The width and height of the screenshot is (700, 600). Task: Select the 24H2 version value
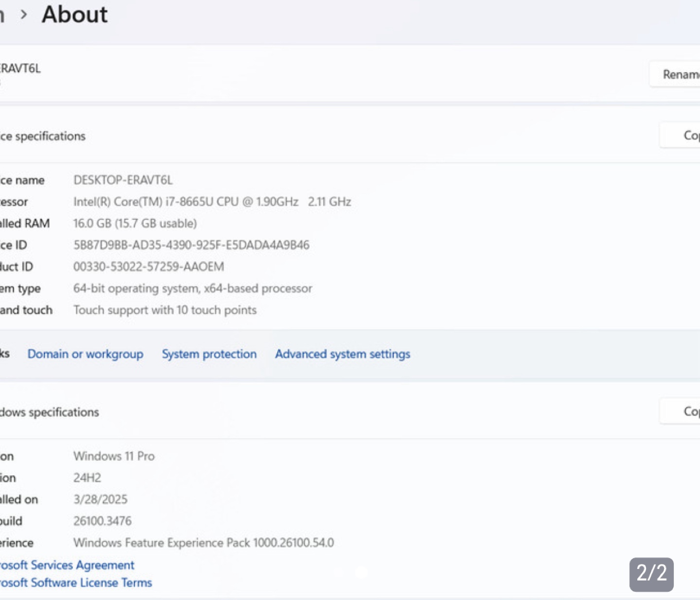[87, 478]
